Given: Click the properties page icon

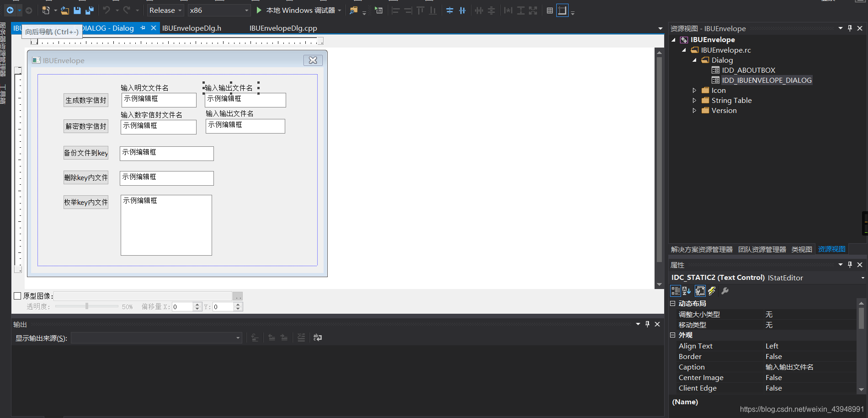Looking at the screenshot, I should pos(700,290).
